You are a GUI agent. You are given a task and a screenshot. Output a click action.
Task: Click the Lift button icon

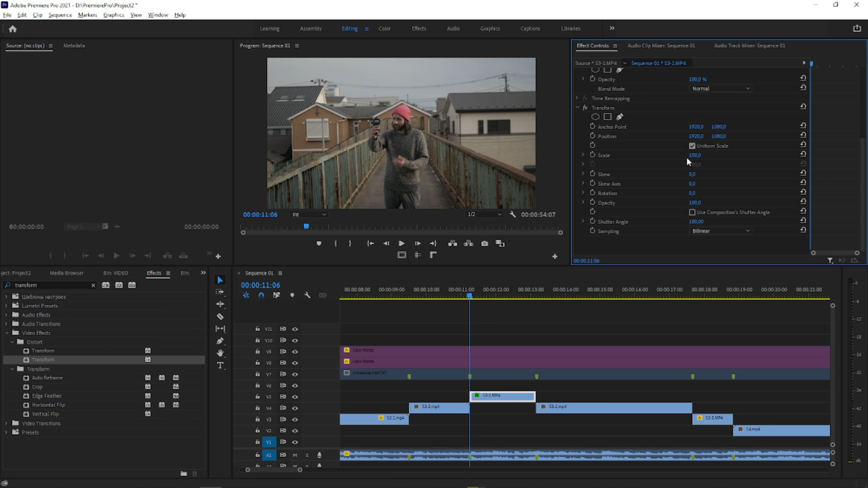tap(453, 244)
